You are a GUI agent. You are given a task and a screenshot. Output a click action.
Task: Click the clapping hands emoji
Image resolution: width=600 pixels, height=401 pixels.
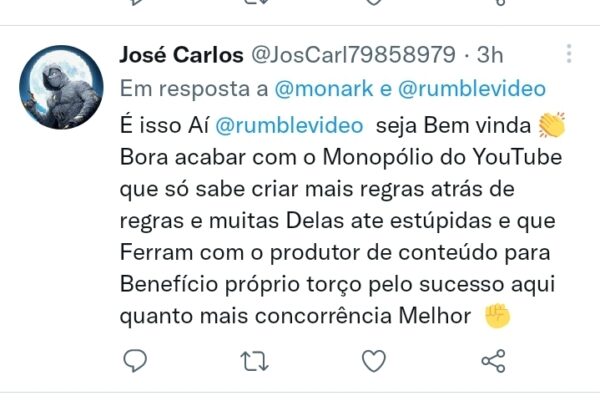(551, 126)
